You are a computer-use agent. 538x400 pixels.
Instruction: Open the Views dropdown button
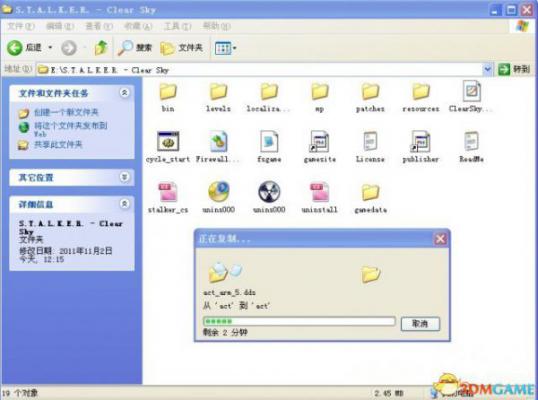pyautogui.click(x=225, y=48)
